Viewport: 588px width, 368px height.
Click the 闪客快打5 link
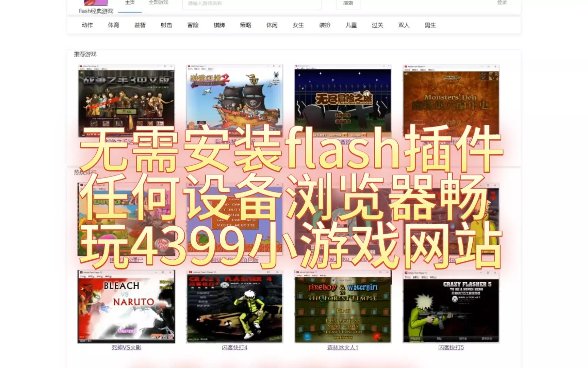[451, 348]
